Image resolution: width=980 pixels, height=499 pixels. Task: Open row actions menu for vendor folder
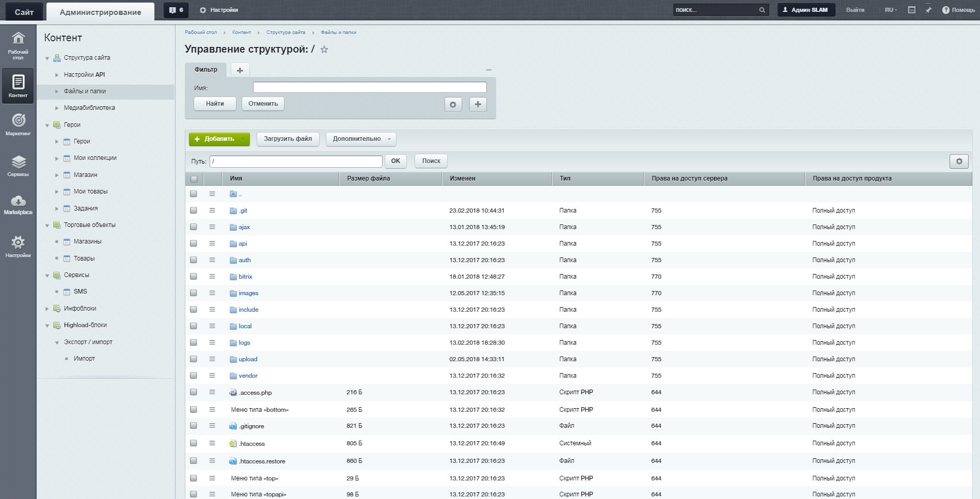tap(212, 376)
